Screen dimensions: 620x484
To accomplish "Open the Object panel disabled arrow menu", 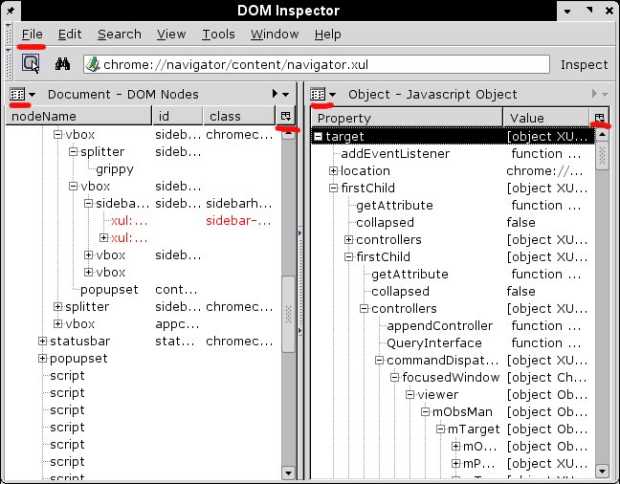I will pos(600,94).
